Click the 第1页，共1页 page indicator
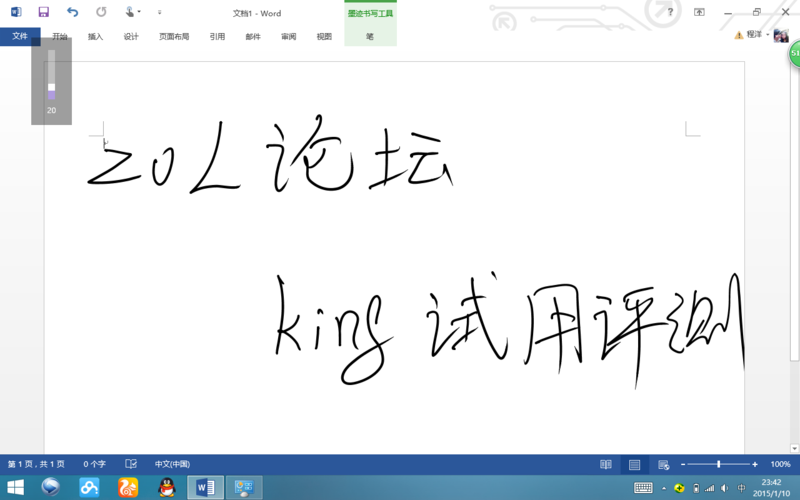 click(36, 464)
